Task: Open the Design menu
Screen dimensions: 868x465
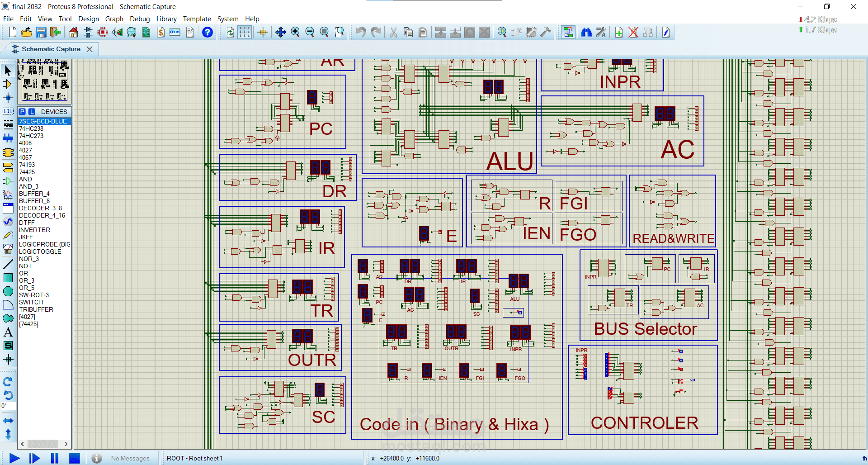Action: pos(89,19)
